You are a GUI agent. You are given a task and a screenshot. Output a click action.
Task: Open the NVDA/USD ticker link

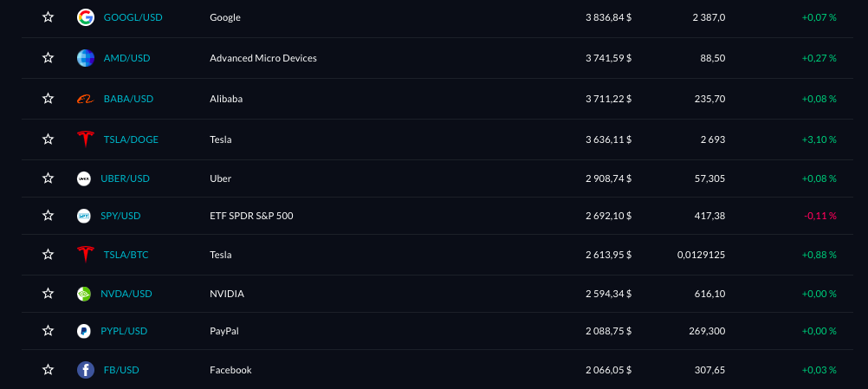tap(126, 294)
